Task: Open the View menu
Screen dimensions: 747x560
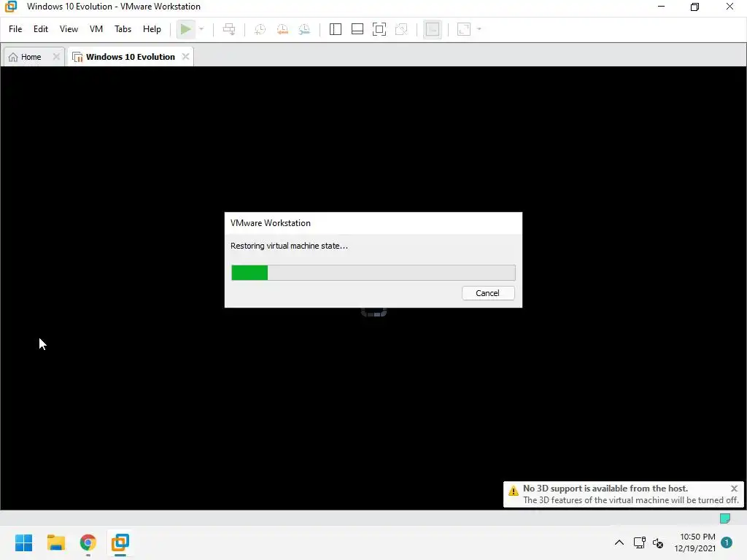Action: pos(69,29)
